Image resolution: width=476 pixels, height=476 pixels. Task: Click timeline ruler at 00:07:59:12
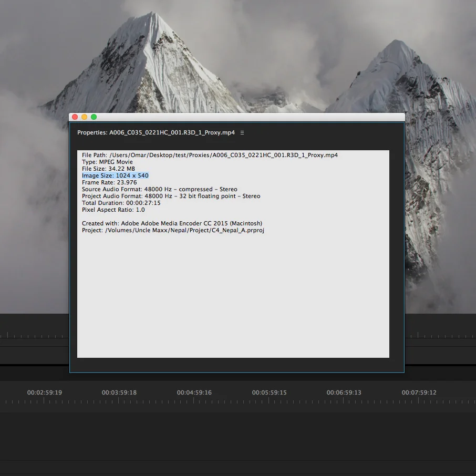tap(419, 392)
